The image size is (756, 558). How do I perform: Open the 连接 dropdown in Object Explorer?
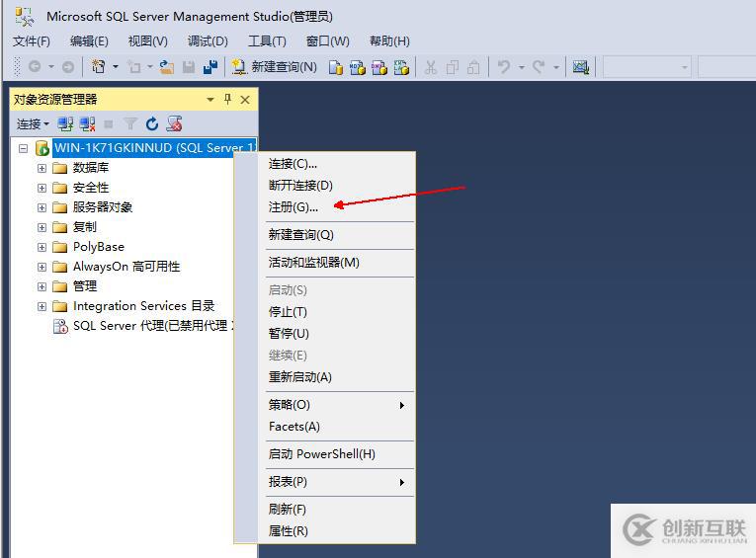[33, 124]
